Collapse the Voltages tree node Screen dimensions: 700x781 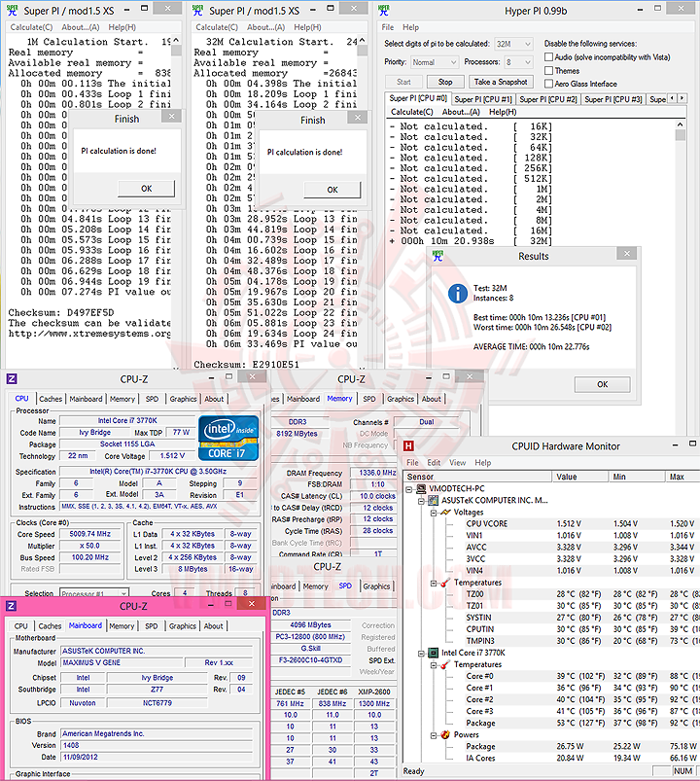434,513
